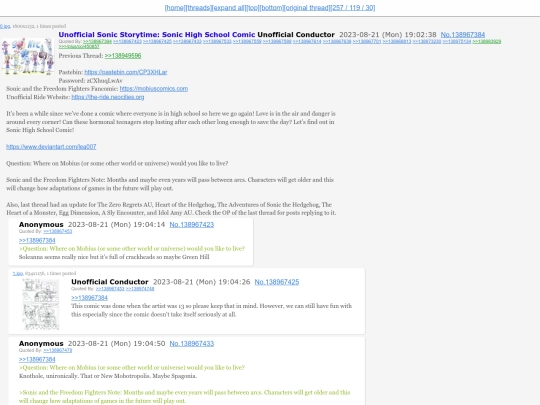
Task: Click the [257 / 119 / 30] stats link
Action: (353, 8)
